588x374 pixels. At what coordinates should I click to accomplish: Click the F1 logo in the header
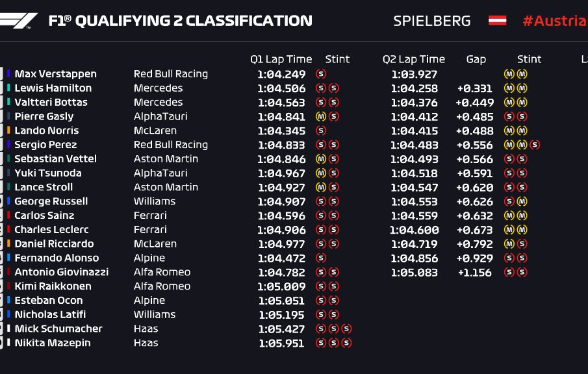point(18,21)
